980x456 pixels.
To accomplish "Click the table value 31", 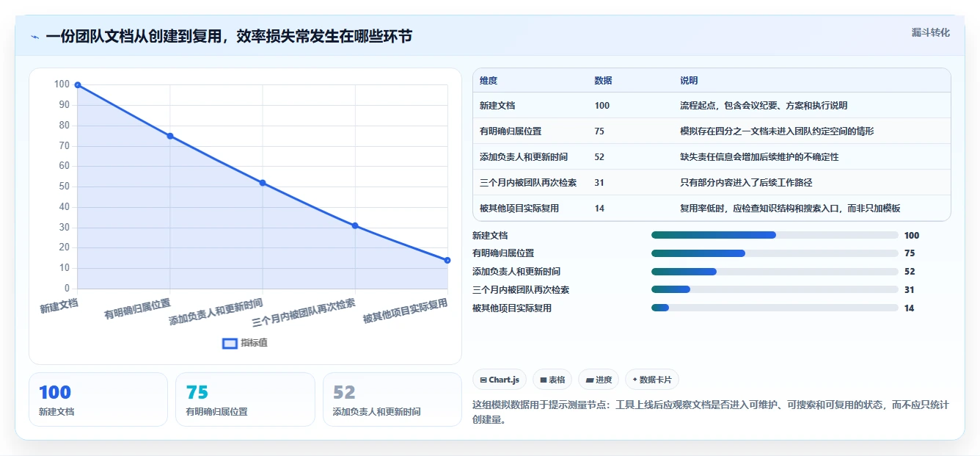I will click(599, 183).
